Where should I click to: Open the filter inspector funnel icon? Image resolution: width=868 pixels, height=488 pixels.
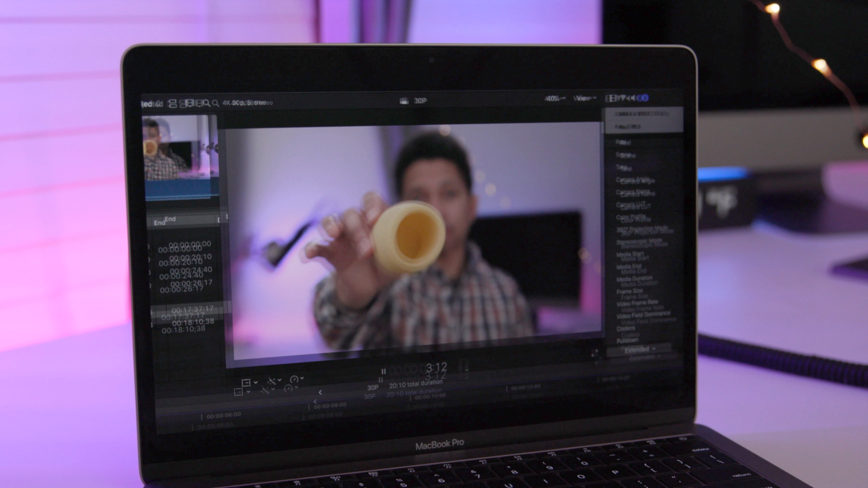[x=623, y=98]
